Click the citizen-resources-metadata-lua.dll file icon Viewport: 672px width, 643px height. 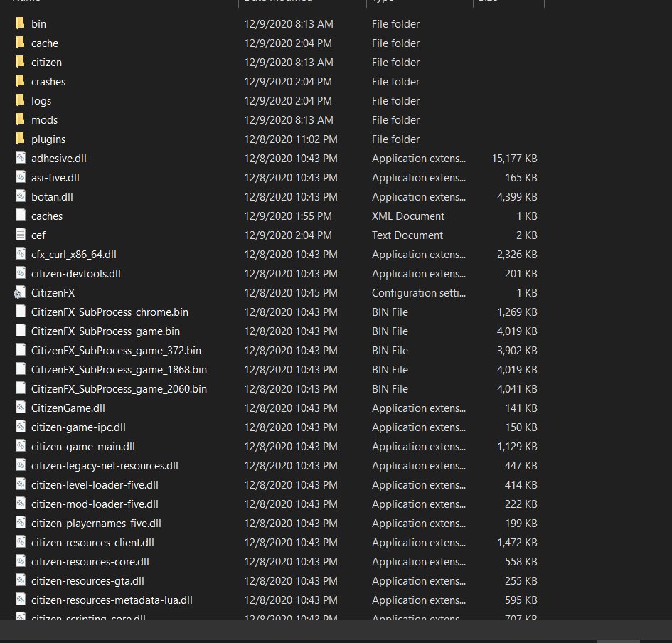(20, 600)
